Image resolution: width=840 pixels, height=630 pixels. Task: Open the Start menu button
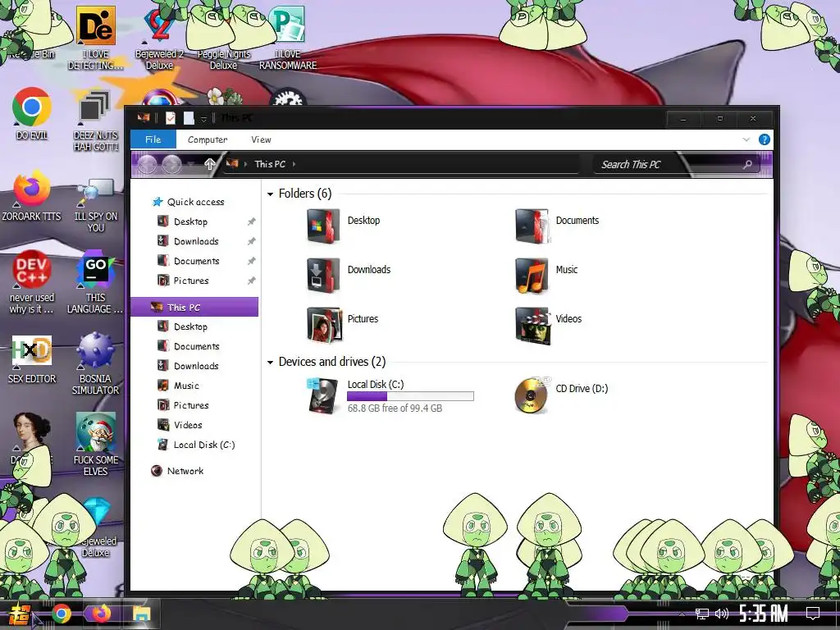click(19, 614)
